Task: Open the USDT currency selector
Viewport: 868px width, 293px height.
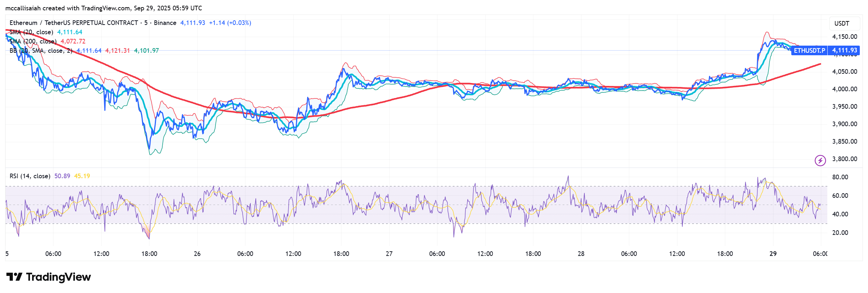Action: (x=842, y=24)
